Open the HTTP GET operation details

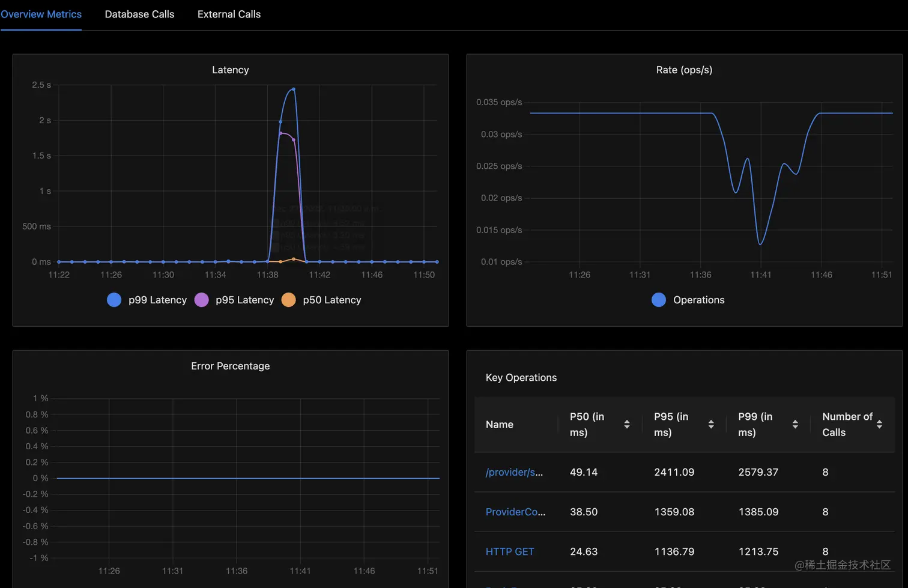pos(510,551)
